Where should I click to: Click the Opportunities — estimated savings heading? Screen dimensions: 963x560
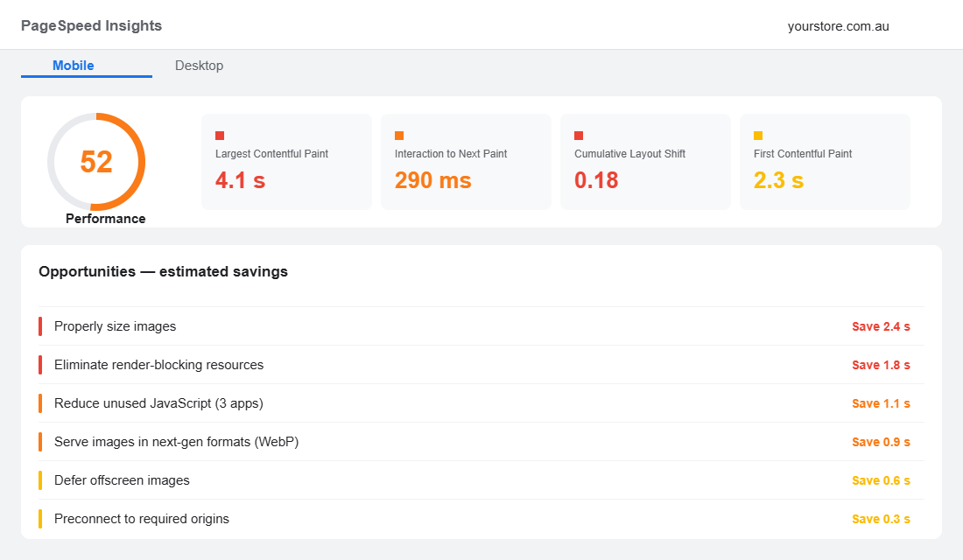click(164, 271)
